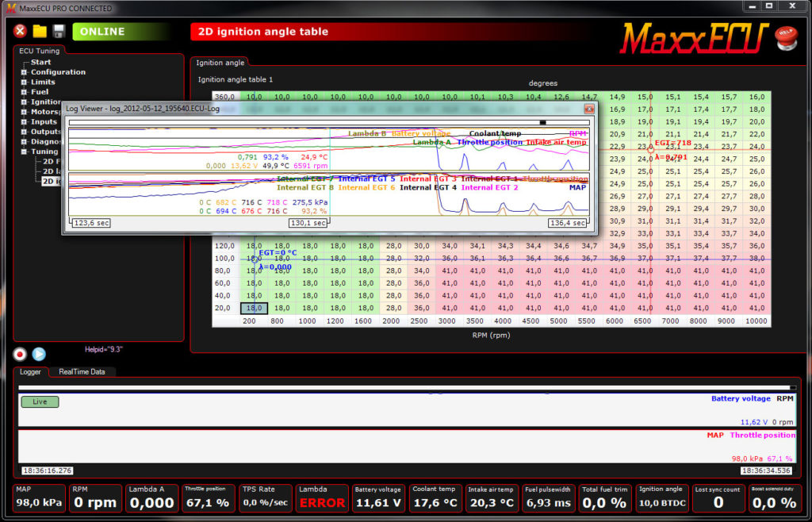812x522 pixels.
Task: Click the Lambda ERROR indicator tile
Action: 322,498
